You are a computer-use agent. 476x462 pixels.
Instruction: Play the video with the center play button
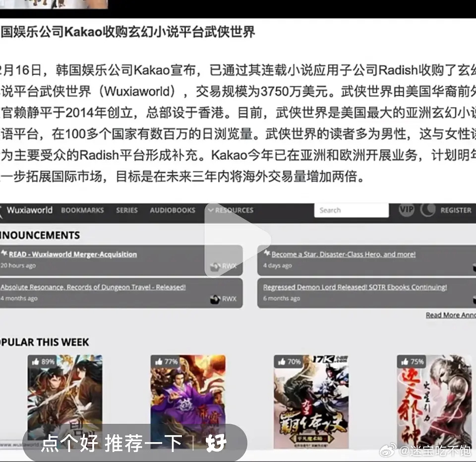click(238, 239)
